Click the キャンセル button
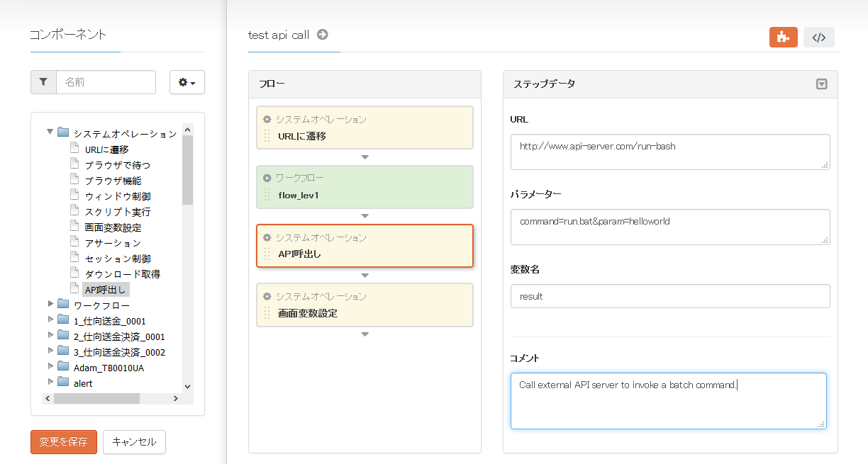Screen dimensions: 868x464 coord(134,441)
